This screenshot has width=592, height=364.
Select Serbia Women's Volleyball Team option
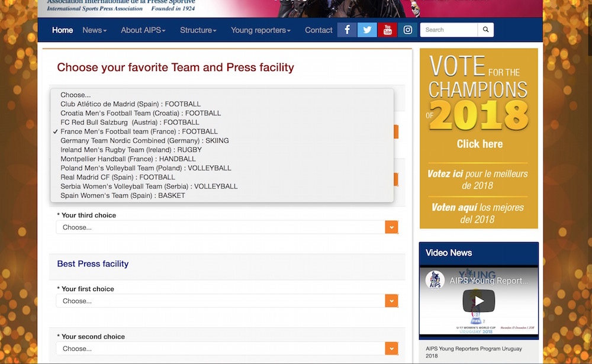(x=222, y=186)
